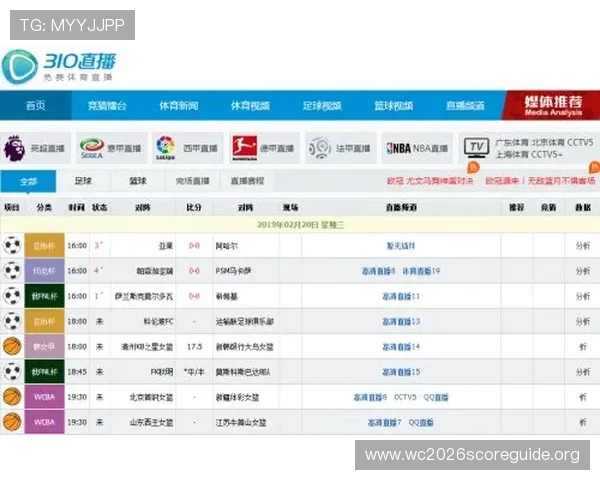Open QQ直播 link in 北京首钢女篮 row
600x480 pixels.
[x=436, y=397]
